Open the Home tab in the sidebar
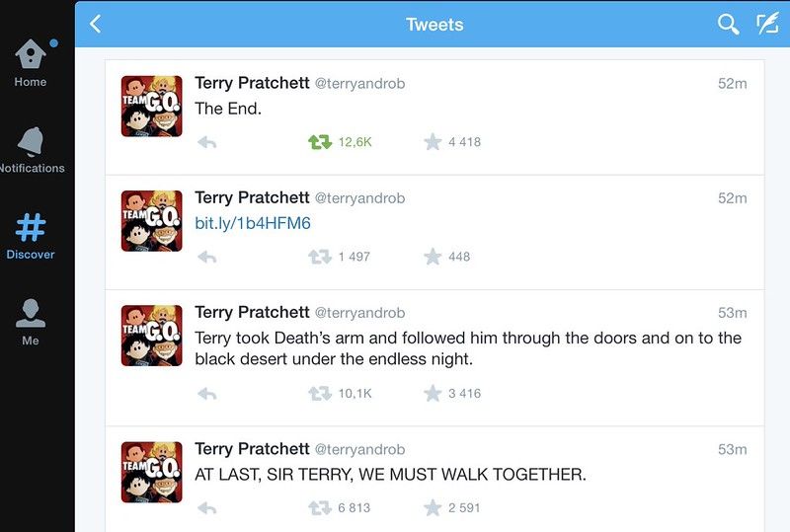The height and width of the screenshot is (532, 790). pyautogui.click(x=31, y=62)
